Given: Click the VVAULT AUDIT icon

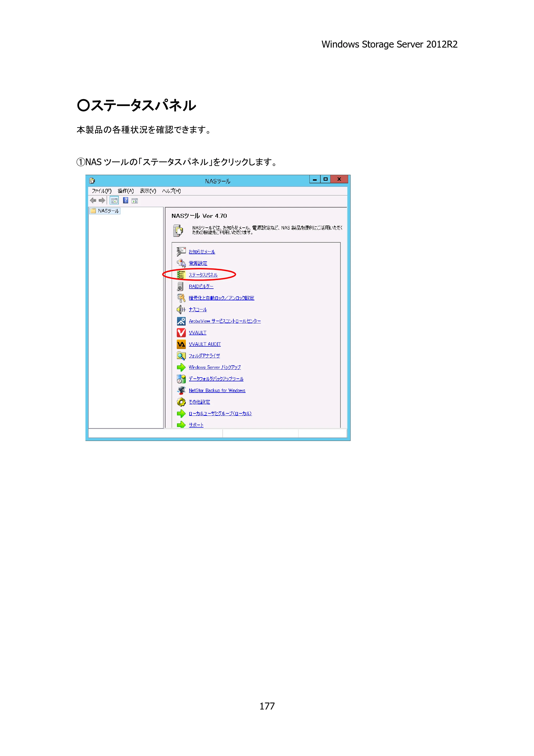Looking at the screenshot, I should coord(181,344).
